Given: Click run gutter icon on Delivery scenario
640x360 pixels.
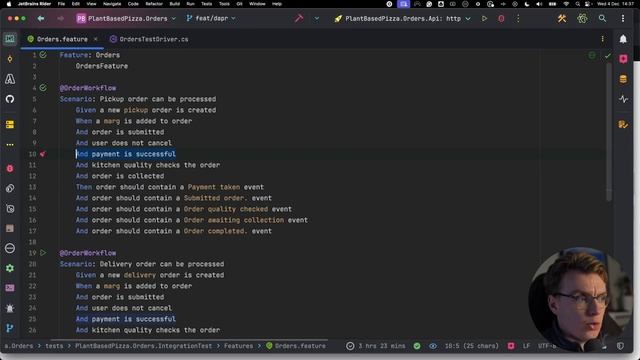Looking at the screenshot, I should coord(43,253).
